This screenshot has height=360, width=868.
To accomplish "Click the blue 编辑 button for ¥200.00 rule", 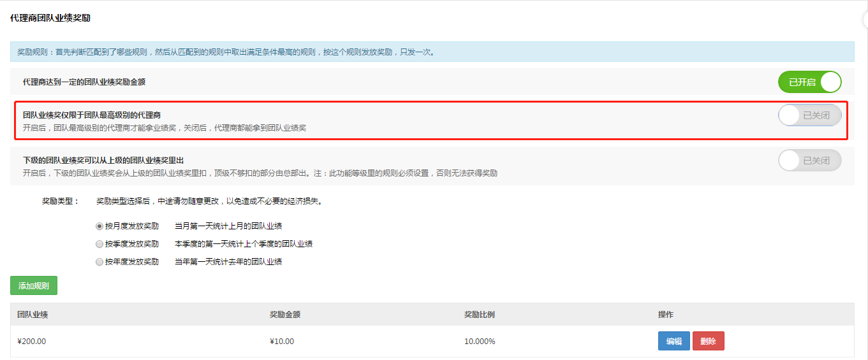I will [x=674, y=342].
